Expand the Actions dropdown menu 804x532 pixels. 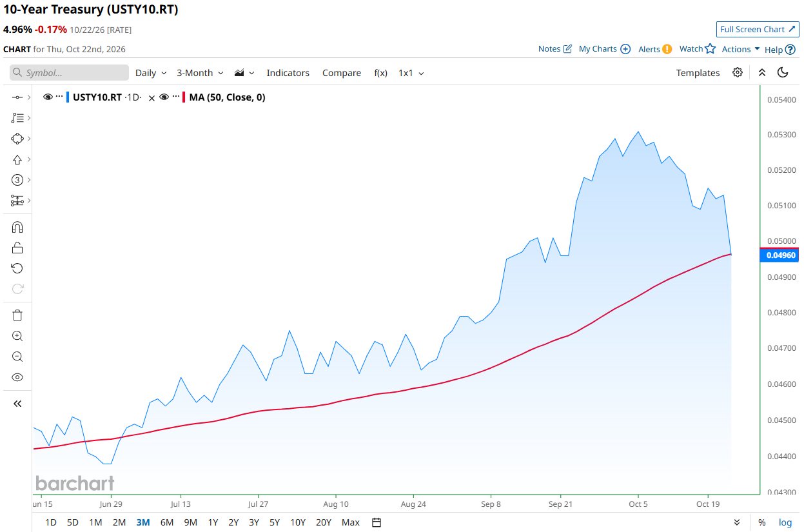(741, 49)
